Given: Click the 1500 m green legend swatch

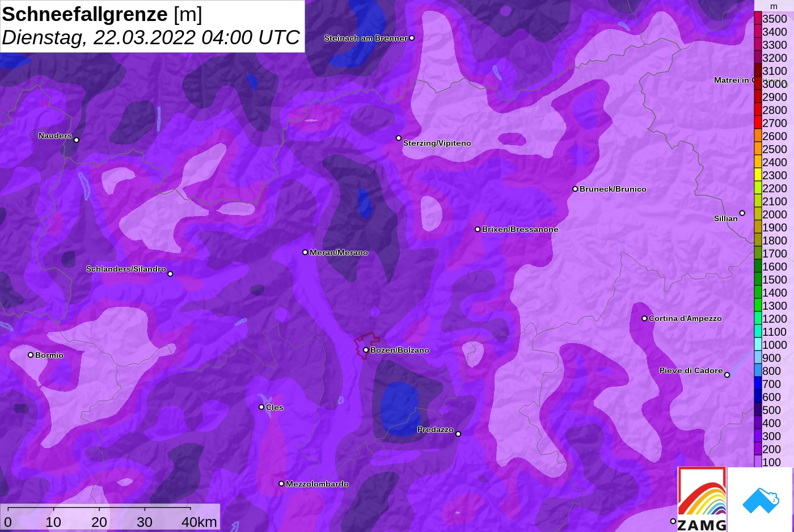Looking at the screenshot, I should point(758,279).
